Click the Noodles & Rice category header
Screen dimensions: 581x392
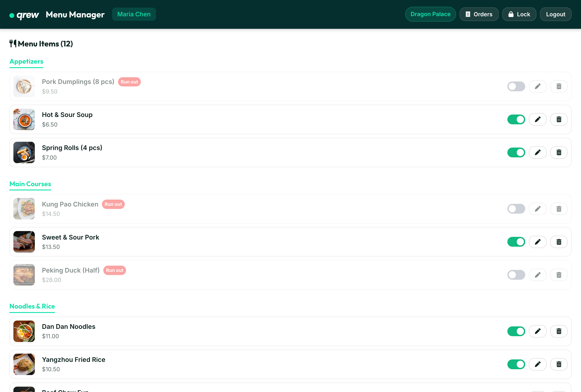[32, 306]
